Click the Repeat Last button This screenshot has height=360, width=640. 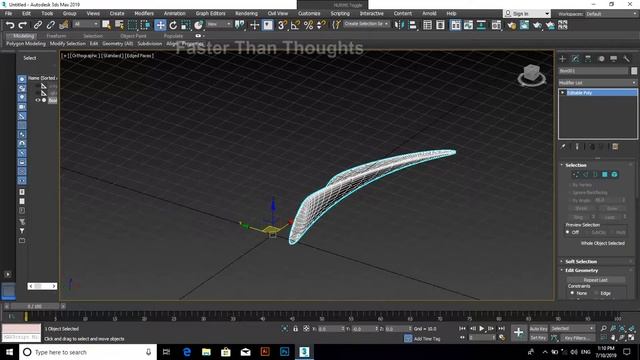coord(596,280)
